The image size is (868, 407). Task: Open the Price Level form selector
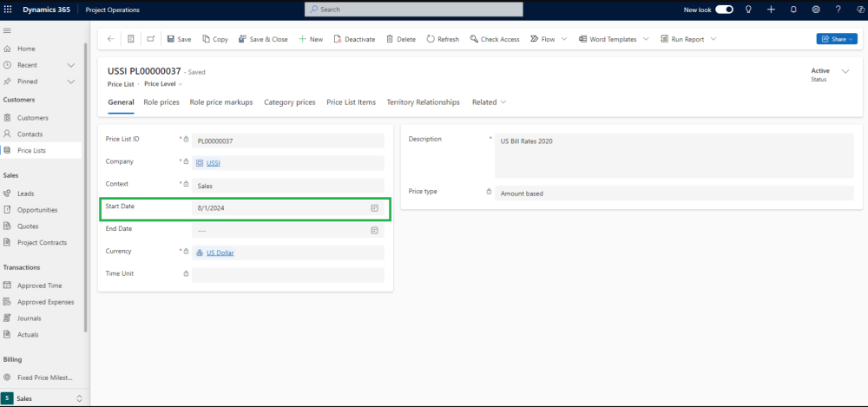click(163, 84)
